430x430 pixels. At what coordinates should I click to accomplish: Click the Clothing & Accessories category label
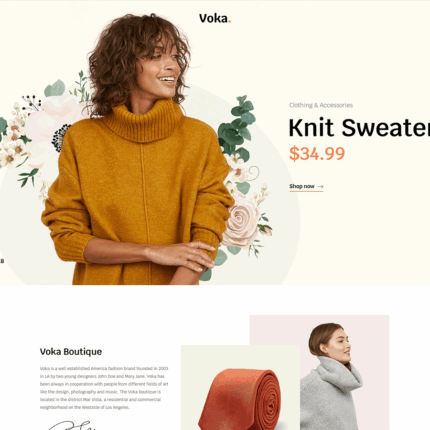pos(321,105)
